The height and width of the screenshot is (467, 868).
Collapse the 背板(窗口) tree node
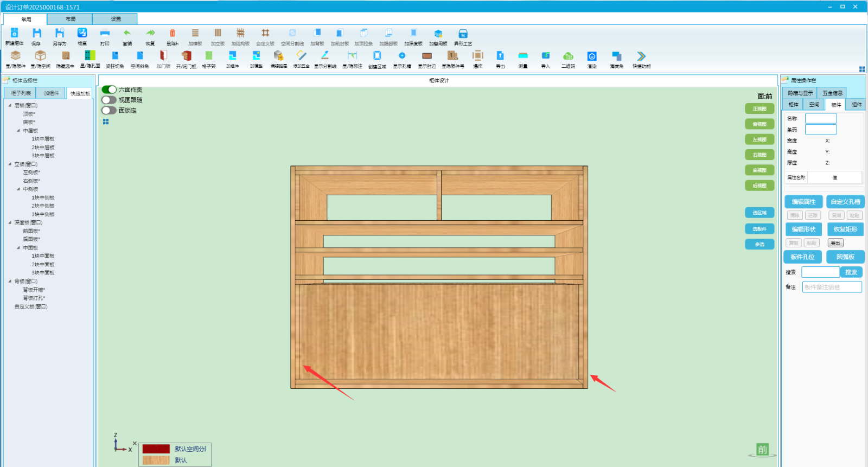(10, 281)
